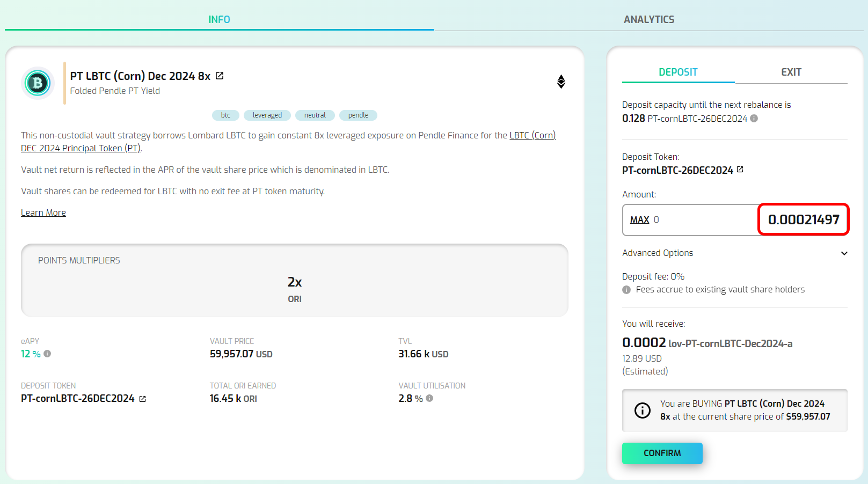Click info icon next to eAPY value
Viewport: 868px width, 484px height.
tap(47, 354)
